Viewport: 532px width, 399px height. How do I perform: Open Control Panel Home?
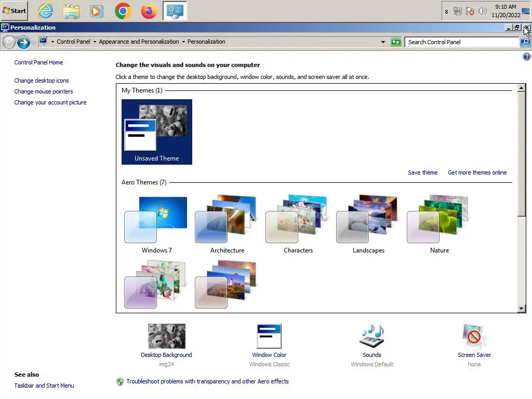pos(38,62)
